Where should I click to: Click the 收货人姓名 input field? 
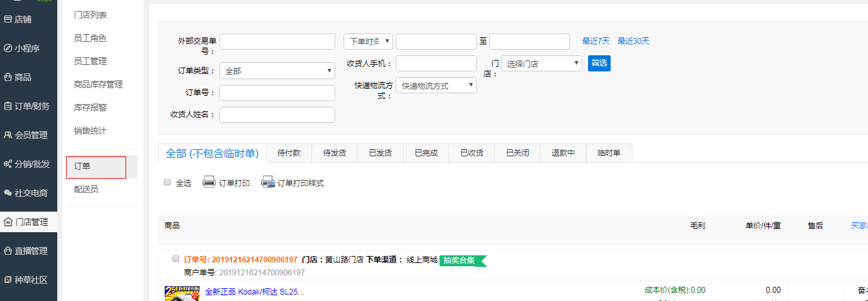point(277,114)
